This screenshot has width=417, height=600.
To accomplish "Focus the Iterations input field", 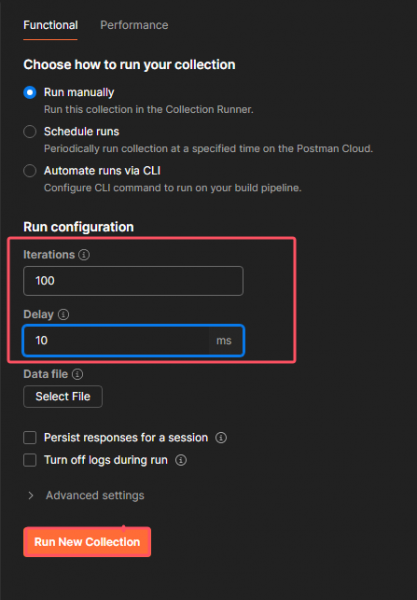I will [x=133, y=281].
